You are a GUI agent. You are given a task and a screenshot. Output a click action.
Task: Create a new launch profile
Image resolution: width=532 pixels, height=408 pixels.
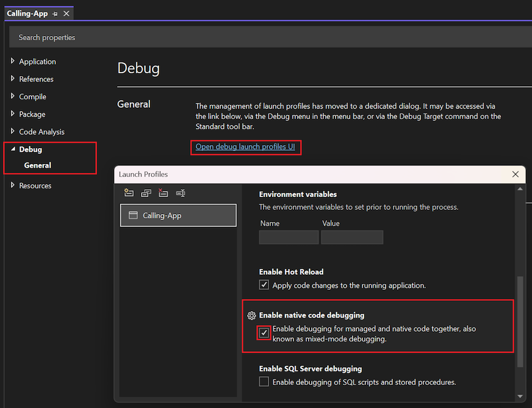pyautogui.click(x=129, y=193)
